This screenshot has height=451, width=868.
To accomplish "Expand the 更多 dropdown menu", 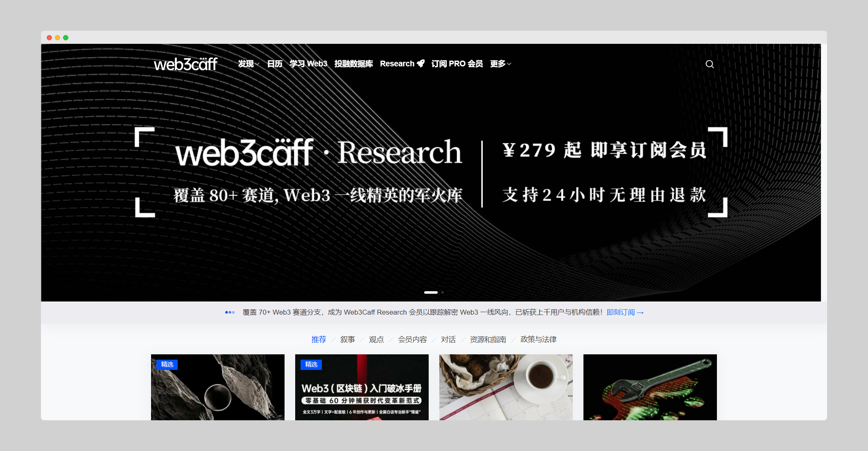I will coord(500,64).
